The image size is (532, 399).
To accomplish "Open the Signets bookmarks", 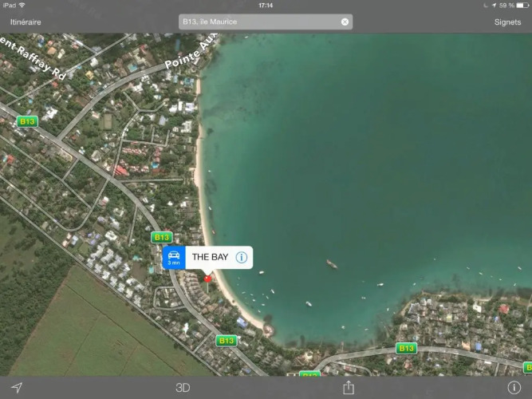I will [507, 22].
